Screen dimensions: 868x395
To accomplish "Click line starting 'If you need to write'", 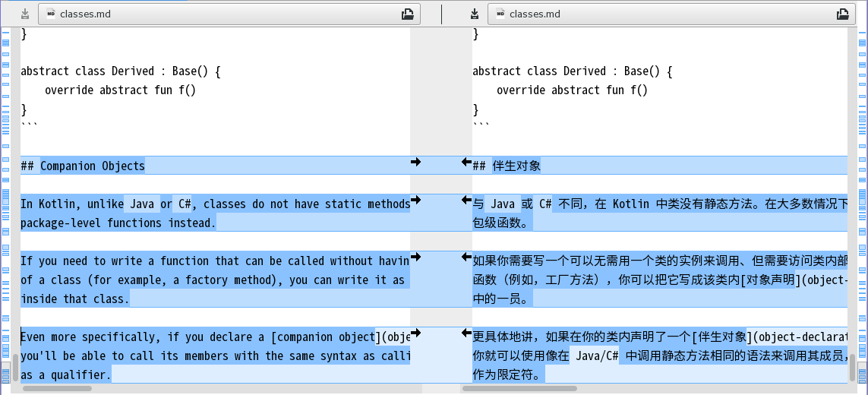I will pyautogui.click(x=216, y=261).
